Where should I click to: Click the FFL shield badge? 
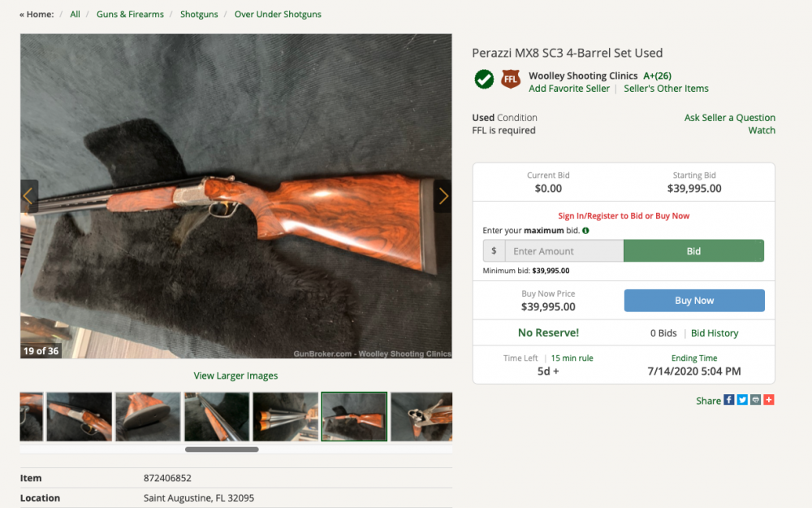[x=510, y=79]
